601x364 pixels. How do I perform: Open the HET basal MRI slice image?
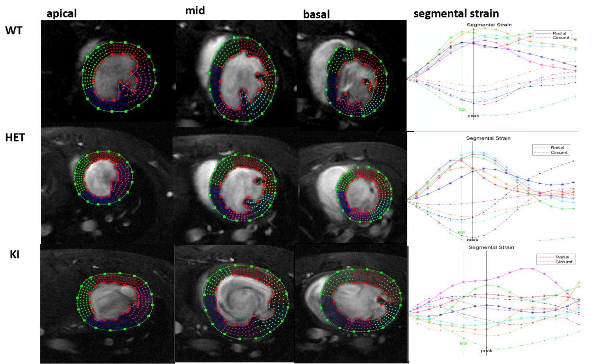coord(353,187)
